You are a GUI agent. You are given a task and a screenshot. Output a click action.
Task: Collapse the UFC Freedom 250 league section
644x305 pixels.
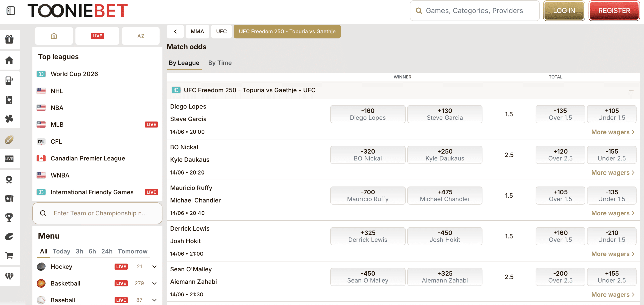(631, 90)
